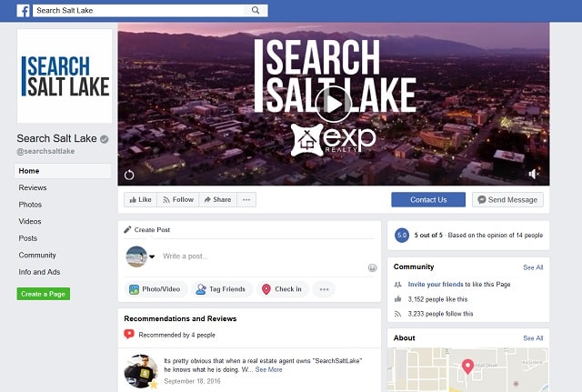Click the green Create a Page button

44,294
